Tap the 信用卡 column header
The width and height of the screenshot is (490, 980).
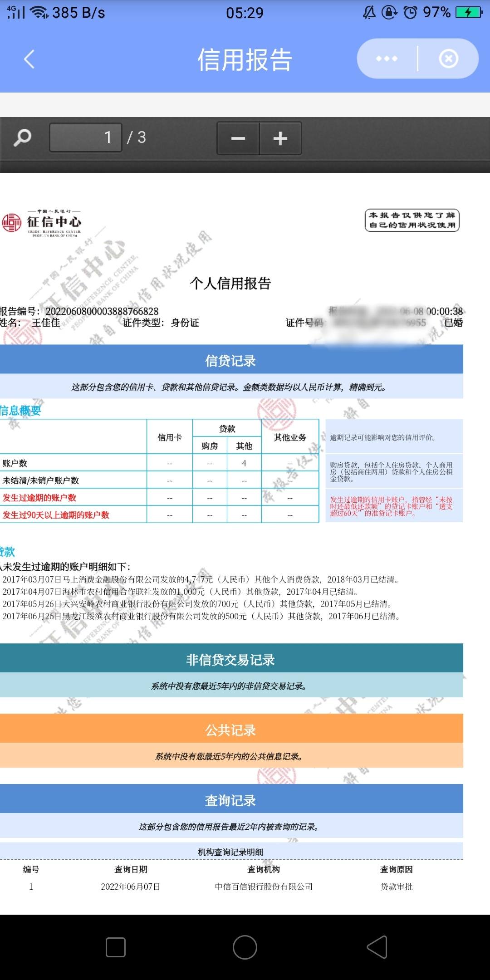click(170, 437)
